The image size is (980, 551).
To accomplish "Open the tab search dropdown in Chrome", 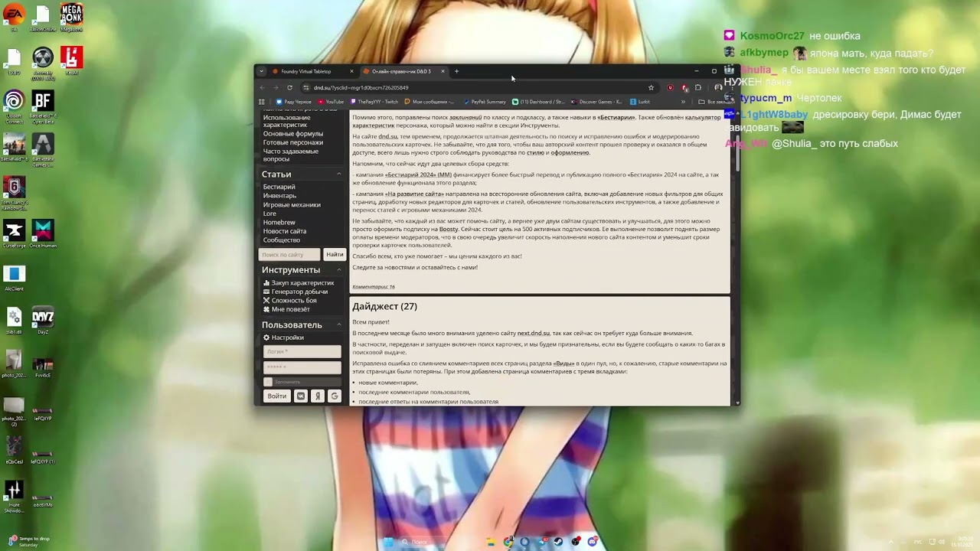I will (261, 71).
